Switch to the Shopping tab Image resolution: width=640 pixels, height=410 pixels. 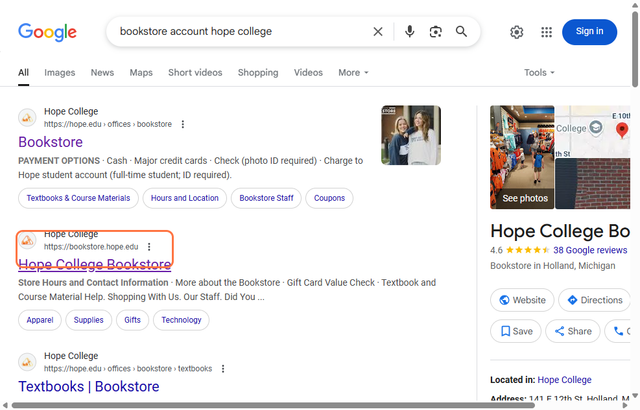coord(258,73)
